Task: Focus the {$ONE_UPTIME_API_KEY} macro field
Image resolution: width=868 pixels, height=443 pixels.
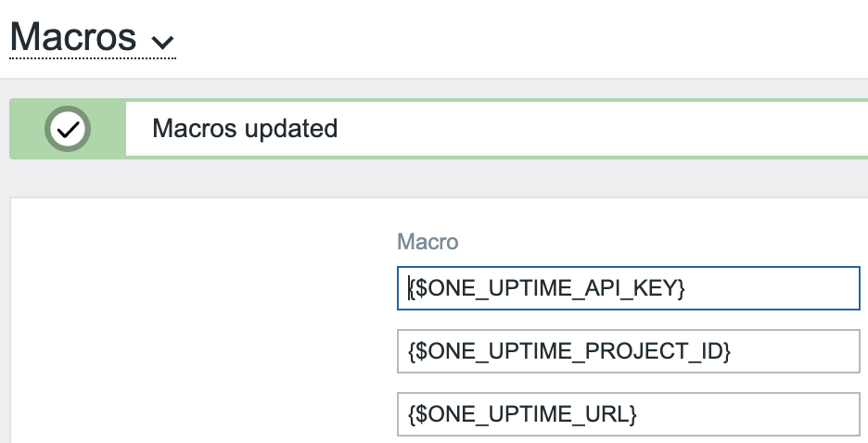Action: tap(628, 289)
